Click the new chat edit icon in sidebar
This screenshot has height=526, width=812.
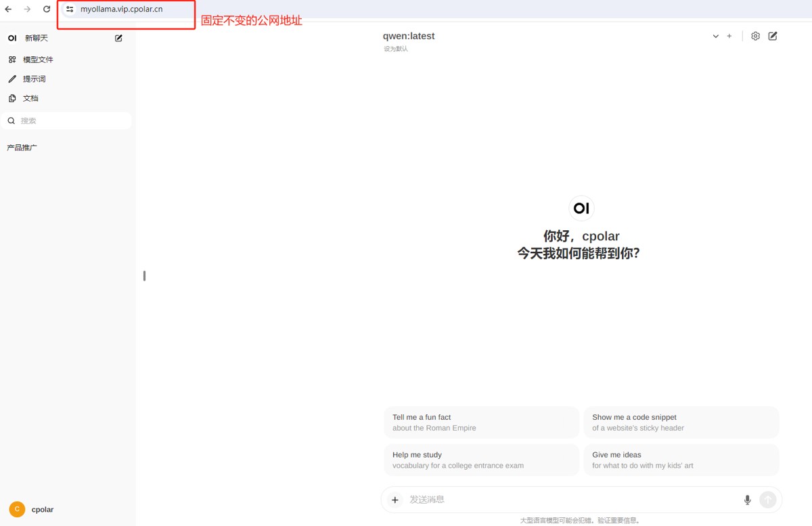(x=119, y=38)
